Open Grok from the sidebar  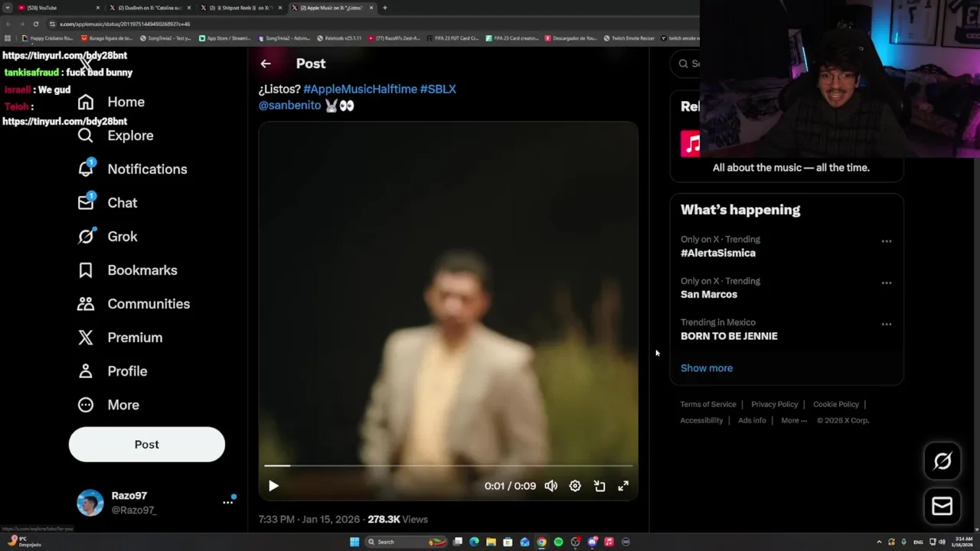click(107, 236)
